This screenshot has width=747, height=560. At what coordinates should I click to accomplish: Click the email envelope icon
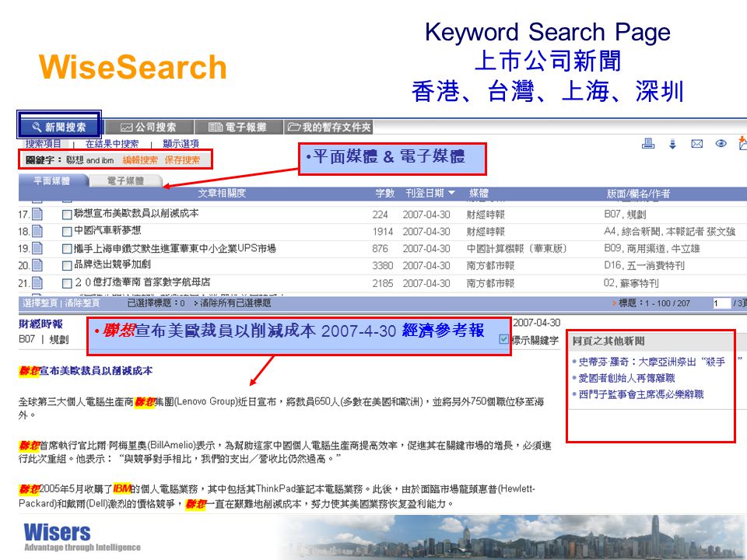click(697, 144)
